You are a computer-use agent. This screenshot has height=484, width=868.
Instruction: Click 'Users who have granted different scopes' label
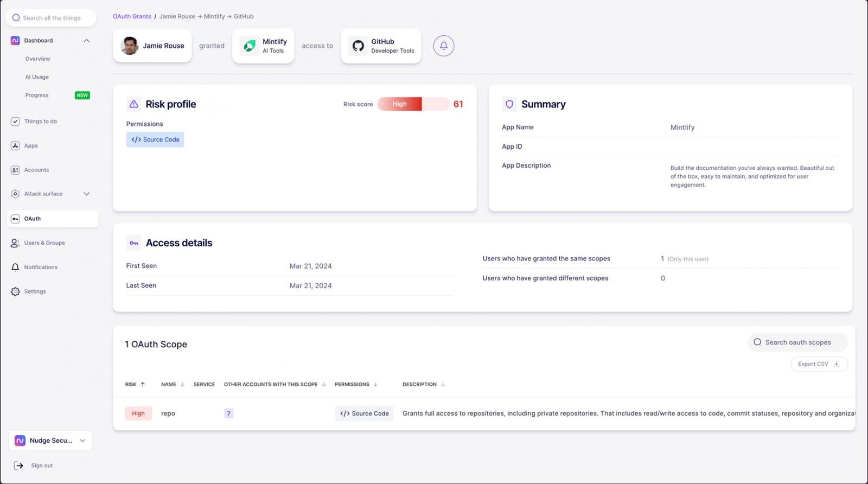click(x=545, y=278)
